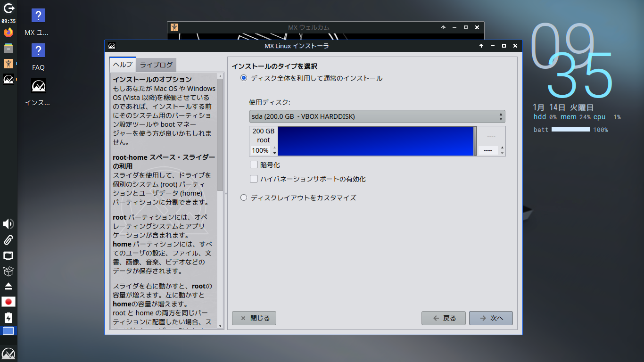Screen dimensions: 644x362
Task: Open the clipboard manager paperclip icon
Action: pos(8,240)
